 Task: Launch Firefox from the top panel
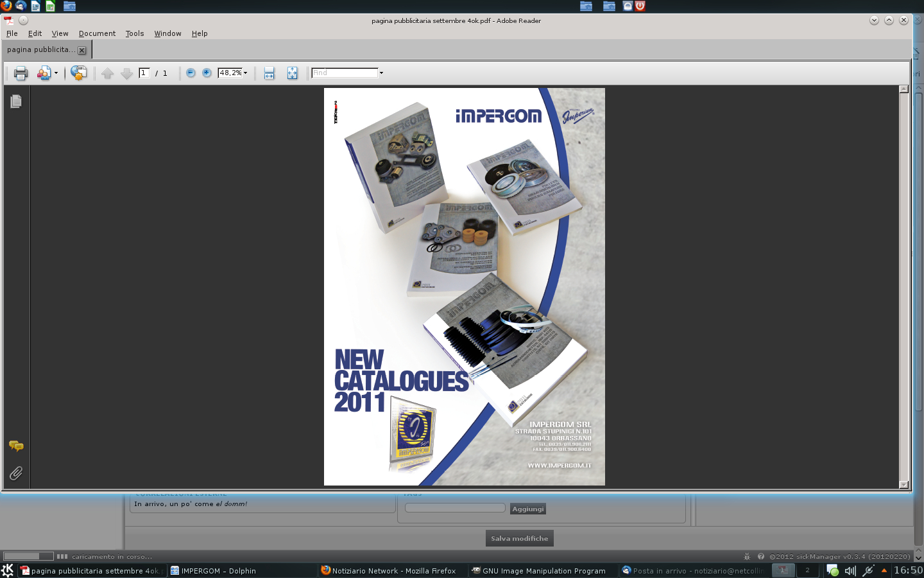tap(6, 6)
